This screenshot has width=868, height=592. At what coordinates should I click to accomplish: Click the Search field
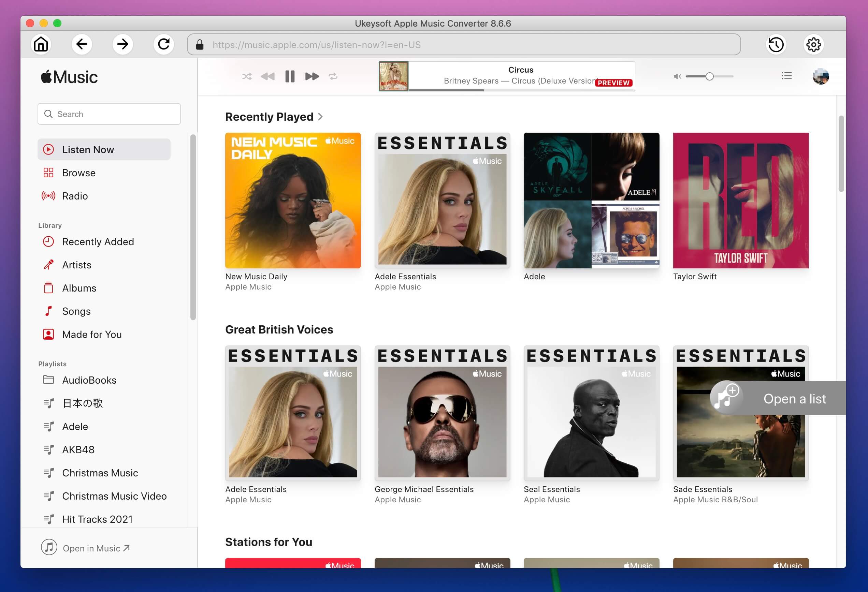pyautogui.click(x=109, y=114)
